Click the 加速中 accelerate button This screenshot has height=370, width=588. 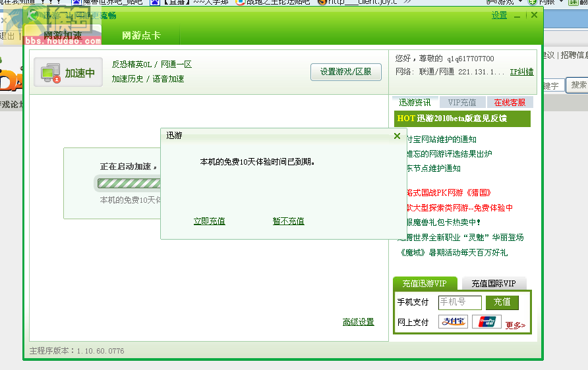(x=68, y=72)
